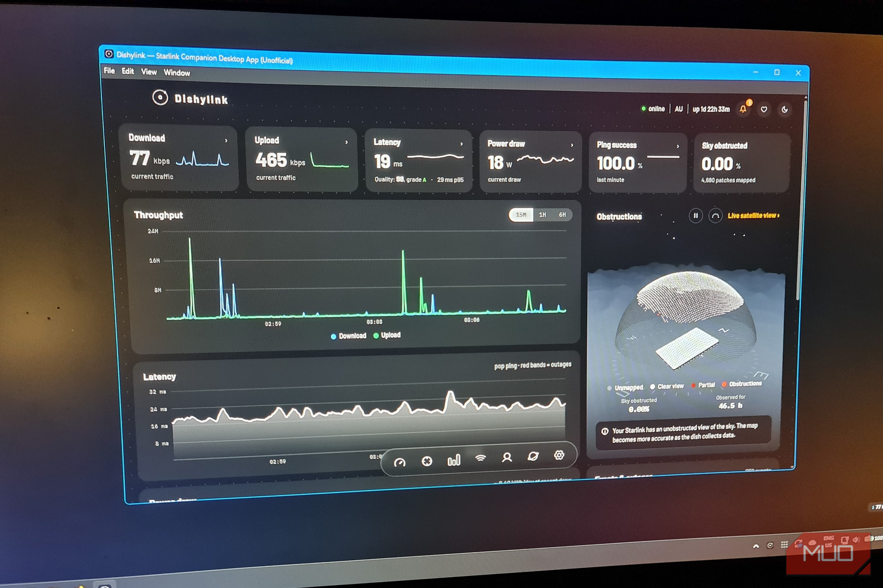Click the Sky obstructed stat card
883x588 pixels.
(x=742, y=163)
